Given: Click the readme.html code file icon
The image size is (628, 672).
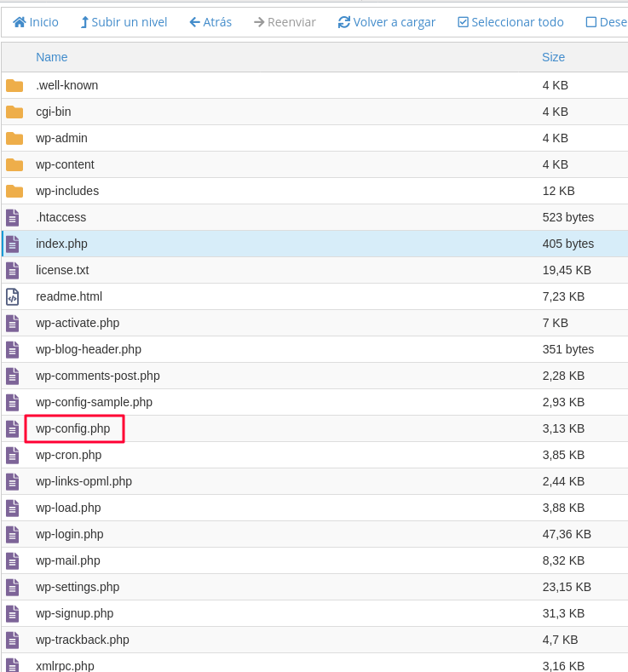Looking at the screenshot, I should (13, 296).
